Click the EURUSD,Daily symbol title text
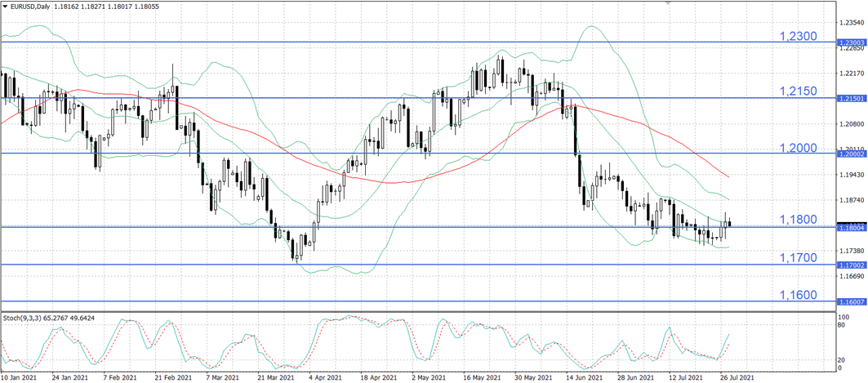 pyautogui.click(x=33, y=5)
